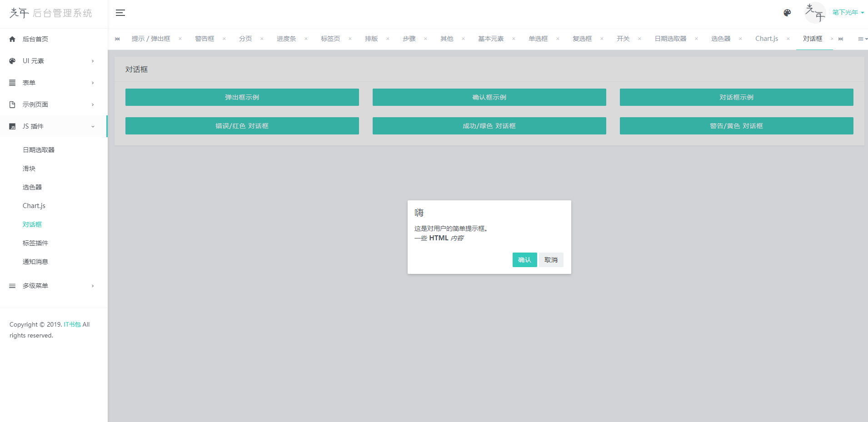This screenshot has width=868, height=422.
Task: Toggle the sidebar hamburger menu
Action: click(120, 13)
